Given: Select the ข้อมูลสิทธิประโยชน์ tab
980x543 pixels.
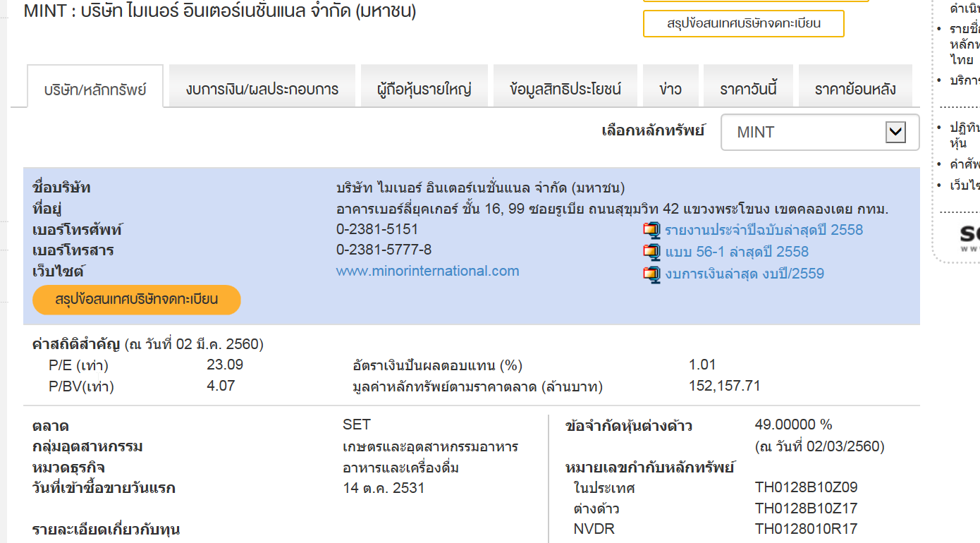Looking at the screenshot, I should coord(565,87).
